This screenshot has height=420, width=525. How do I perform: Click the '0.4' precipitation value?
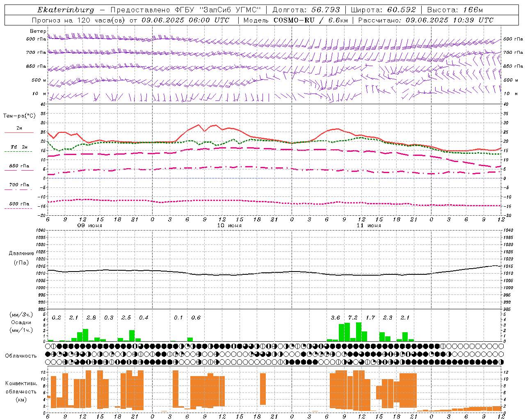[144, 318]
